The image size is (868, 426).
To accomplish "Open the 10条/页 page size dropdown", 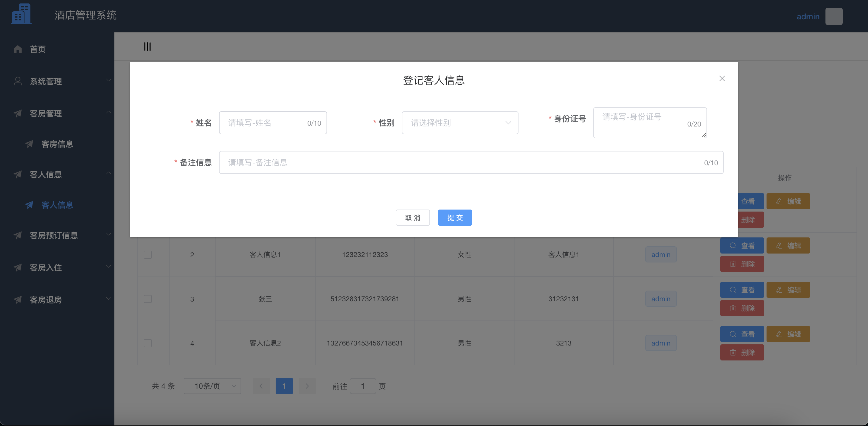I will [x=212, y=386].
